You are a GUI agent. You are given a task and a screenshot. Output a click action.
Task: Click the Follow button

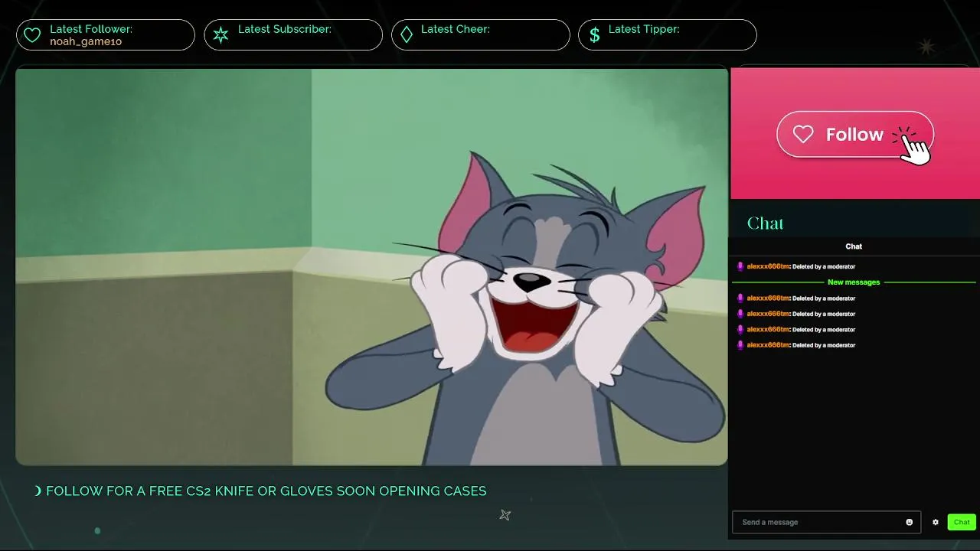(x=855, y=135)
